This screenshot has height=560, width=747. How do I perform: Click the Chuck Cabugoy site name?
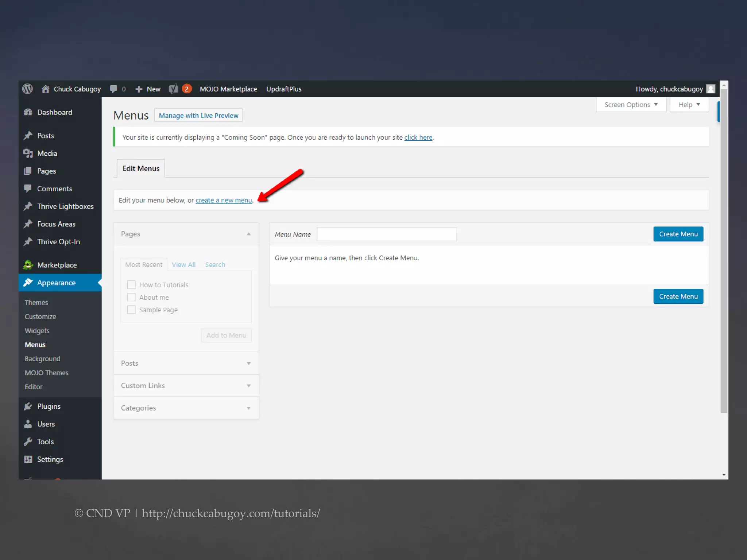[x=77, y=89]
